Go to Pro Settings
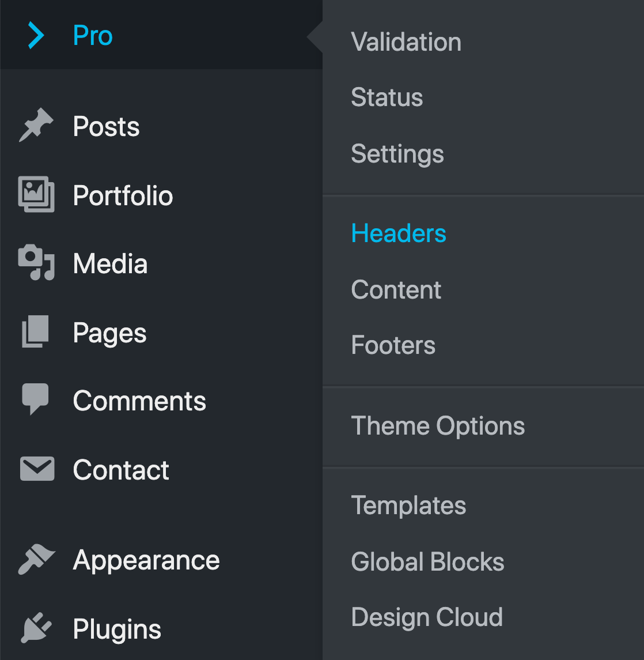Viewport: 644px width, 660px height. coord(397,154)
